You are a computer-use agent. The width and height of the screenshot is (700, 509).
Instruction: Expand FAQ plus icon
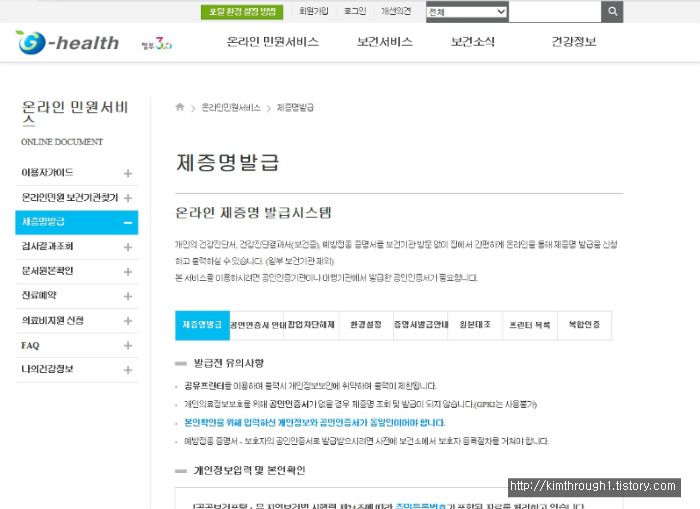128,345
